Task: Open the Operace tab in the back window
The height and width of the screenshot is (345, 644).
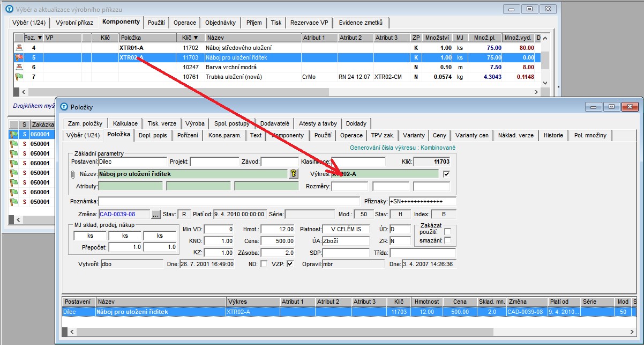Action: coord(184,23)
